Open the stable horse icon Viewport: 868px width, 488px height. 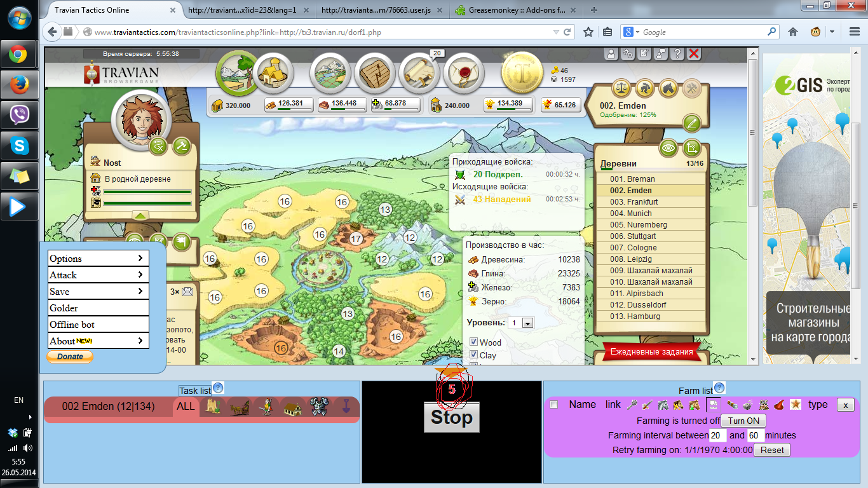(x=668, y=88)
